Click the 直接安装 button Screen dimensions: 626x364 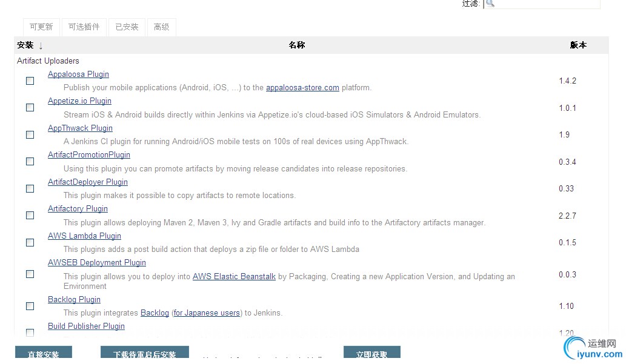pyautogui.click(x=44, y=352)
